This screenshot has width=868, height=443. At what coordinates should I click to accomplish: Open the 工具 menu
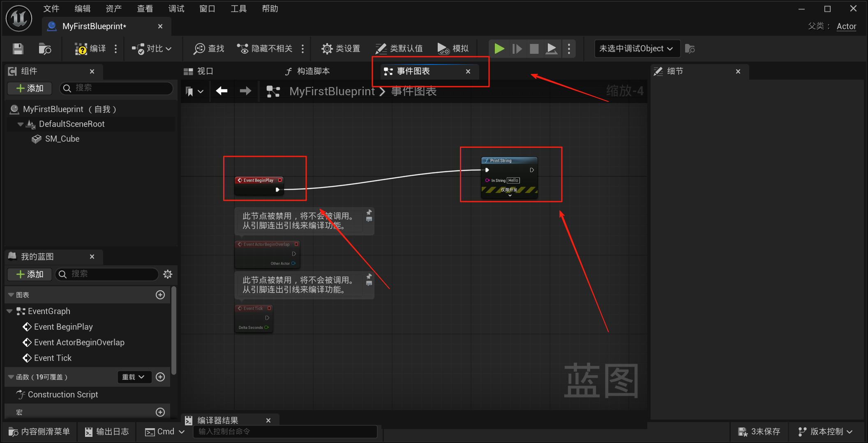point(239,9)
